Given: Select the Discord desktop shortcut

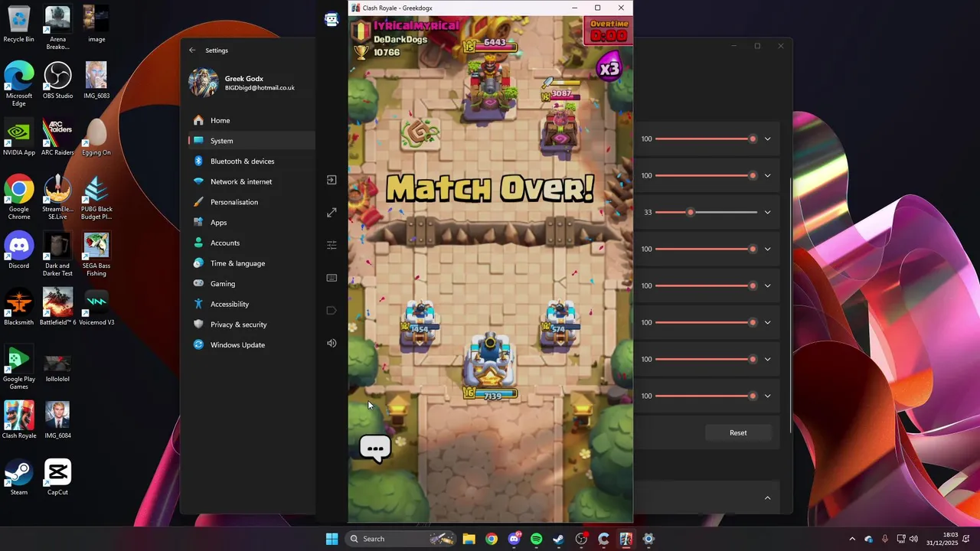Looking at the screenshot, I should coord(19,250).
